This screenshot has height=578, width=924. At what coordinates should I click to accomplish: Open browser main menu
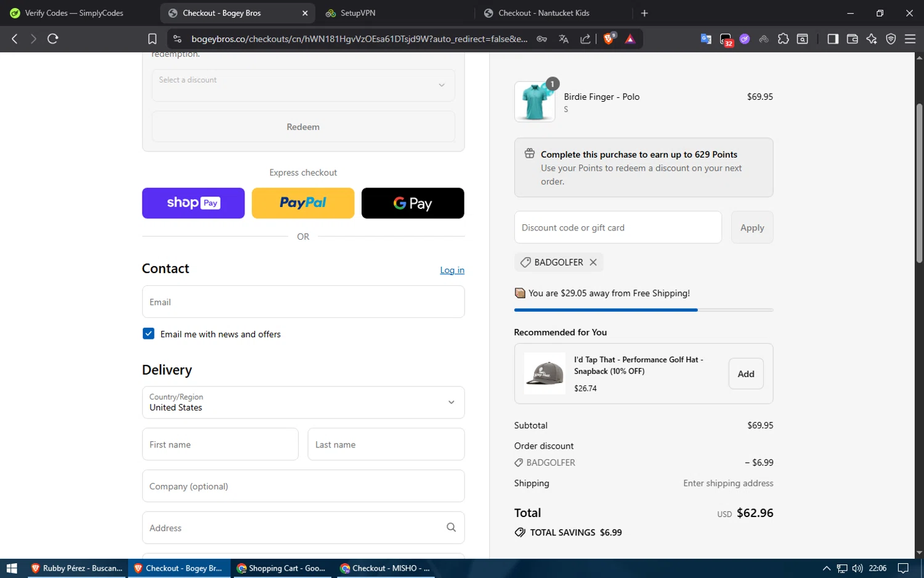pos(910,39)
